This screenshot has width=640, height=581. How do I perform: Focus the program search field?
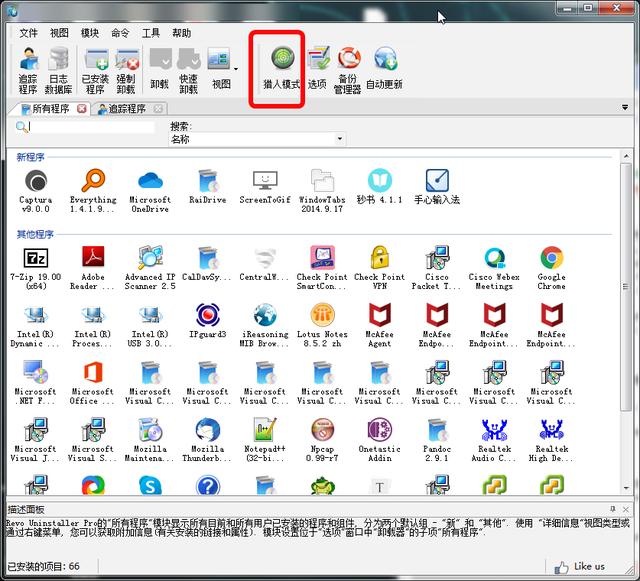91,127
